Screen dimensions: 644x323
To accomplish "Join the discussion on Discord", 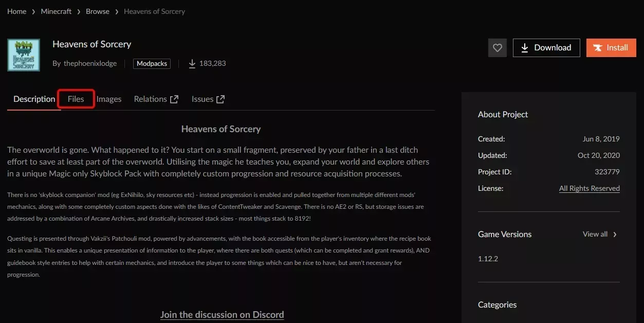I will (222, 314).
